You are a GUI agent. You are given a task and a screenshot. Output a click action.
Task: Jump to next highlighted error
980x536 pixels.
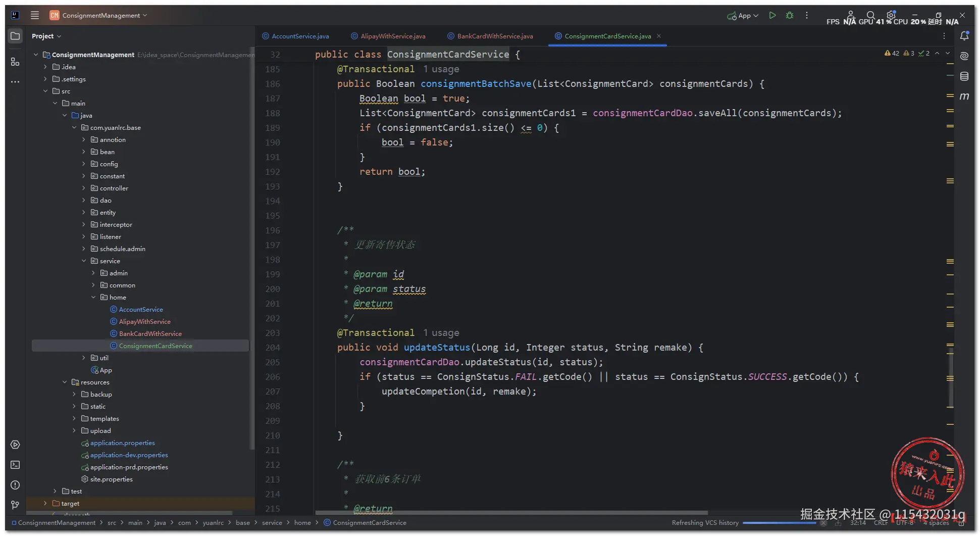pyautogui.click(x=948, y=53)
